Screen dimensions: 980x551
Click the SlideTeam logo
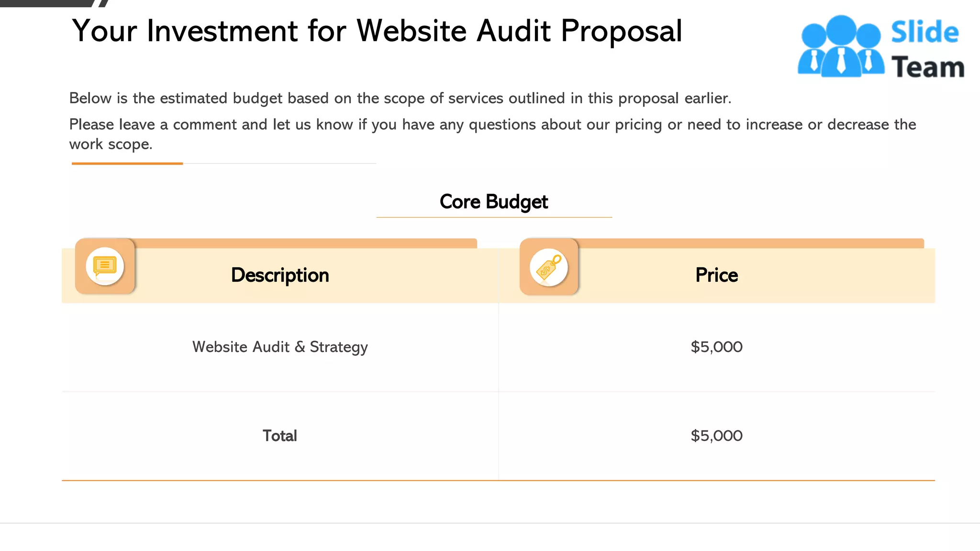click(x=881, y=46)
